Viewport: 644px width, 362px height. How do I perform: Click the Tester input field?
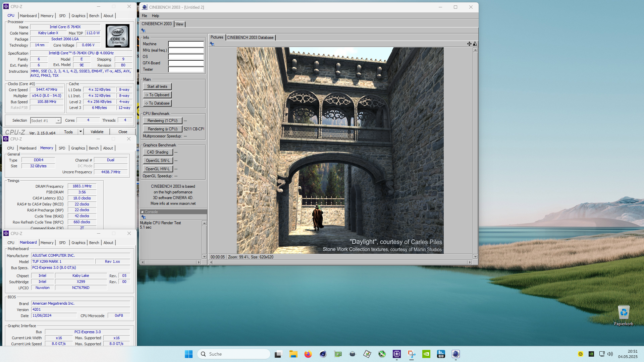[186, 69]
